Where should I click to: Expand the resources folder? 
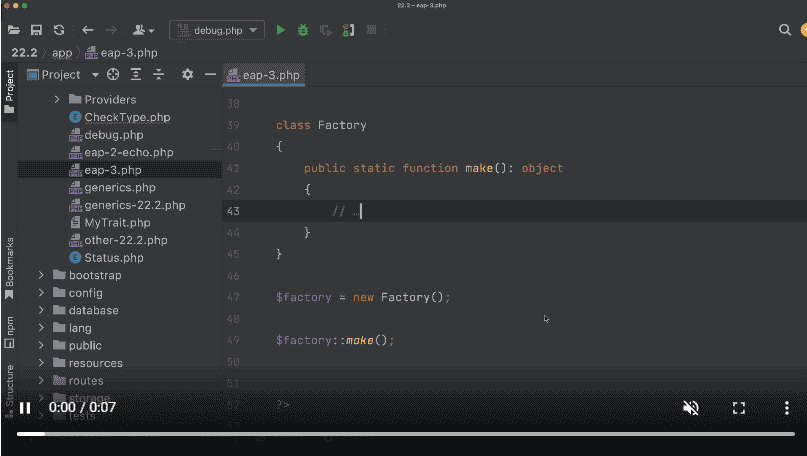click(x=41, y=363)
